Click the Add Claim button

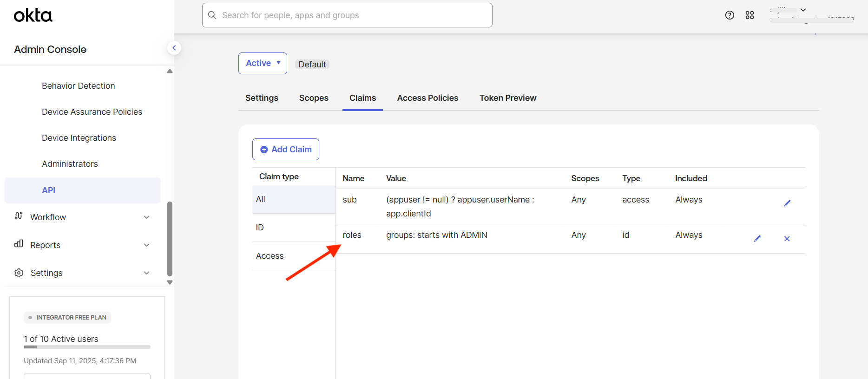[x=286, y=150]
